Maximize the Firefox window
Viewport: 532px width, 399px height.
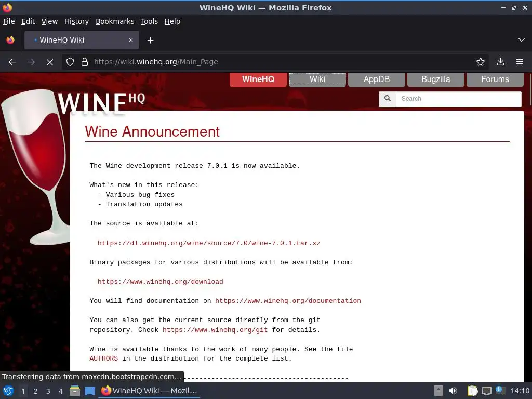point(514,7)
